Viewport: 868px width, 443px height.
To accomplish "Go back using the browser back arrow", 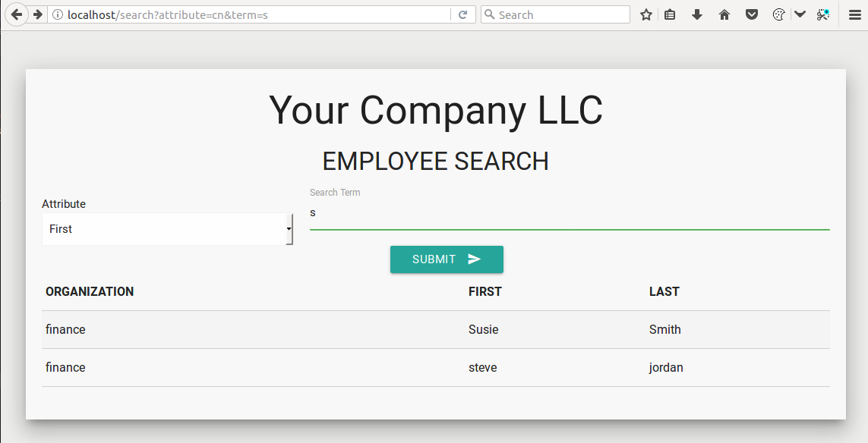I will (17, 14).
